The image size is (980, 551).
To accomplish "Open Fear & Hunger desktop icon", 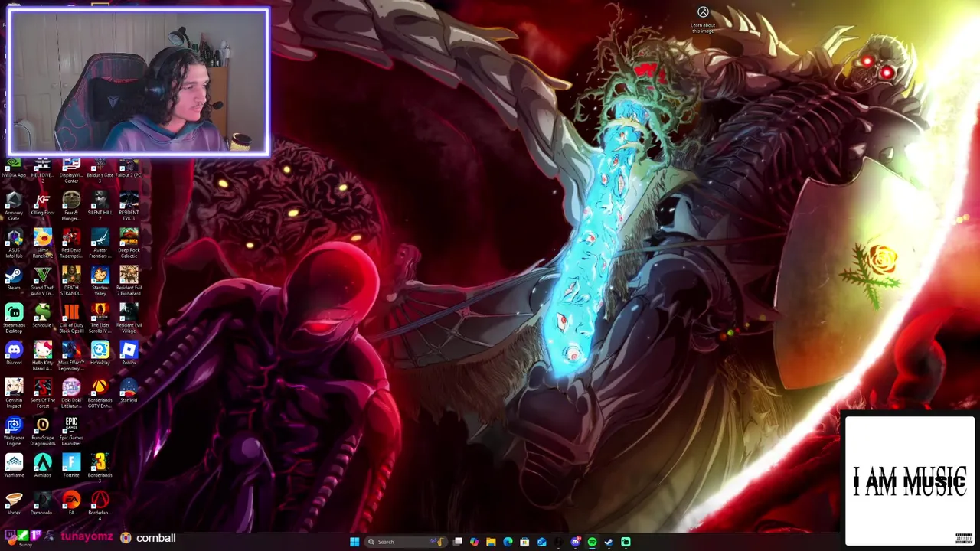I will click(x=71, y=206).
